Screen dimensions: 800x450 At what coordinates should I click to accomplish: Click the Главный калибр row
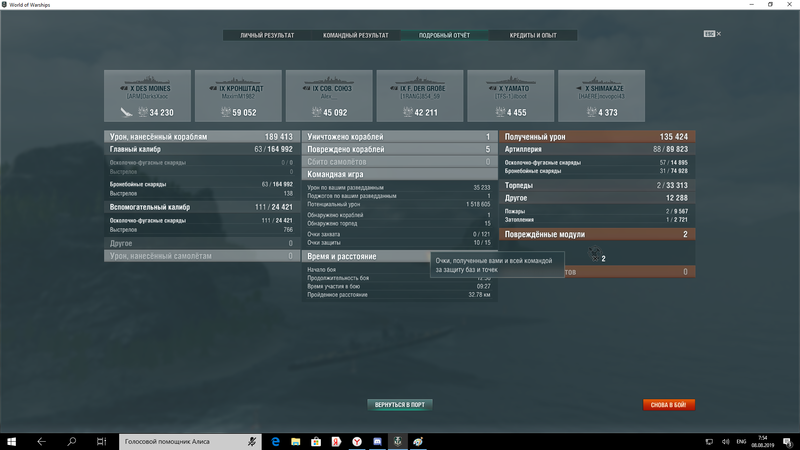point(202,149)
